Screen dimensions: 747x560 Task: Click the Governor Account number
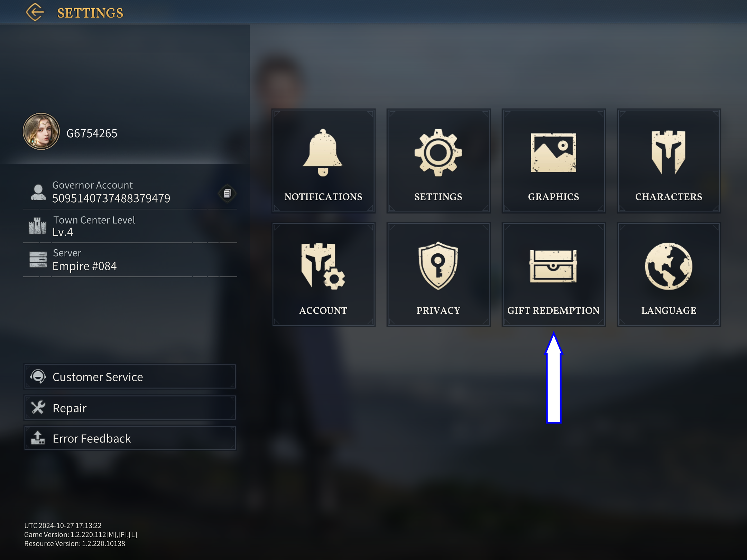[x=111, y=198]
